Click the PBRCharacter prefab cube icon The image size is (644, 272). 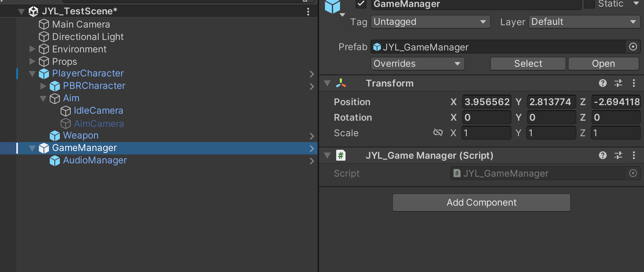click(55, 86)
